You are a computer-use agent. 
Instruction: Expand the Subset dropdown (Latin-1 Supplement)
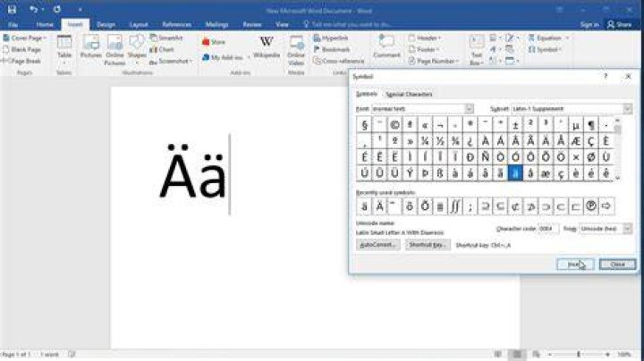pos(627,109)
